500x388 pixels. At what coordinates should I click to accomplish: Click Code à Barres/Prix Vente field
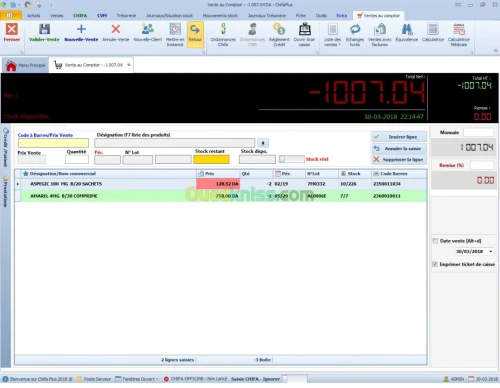[53, 143]
